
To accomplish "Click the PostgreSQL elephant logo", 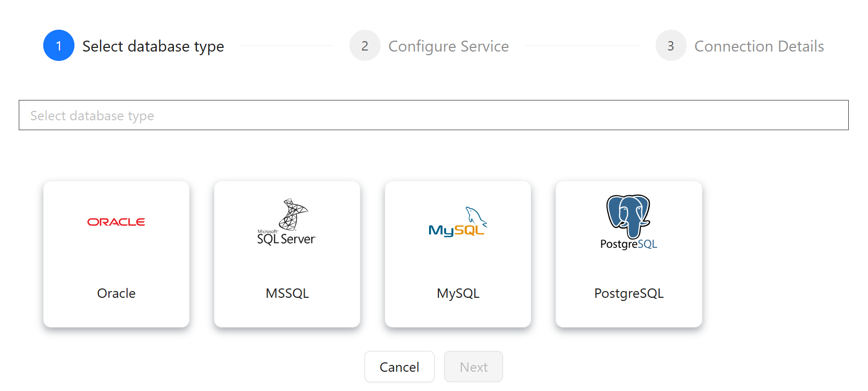I will point(628,222).
